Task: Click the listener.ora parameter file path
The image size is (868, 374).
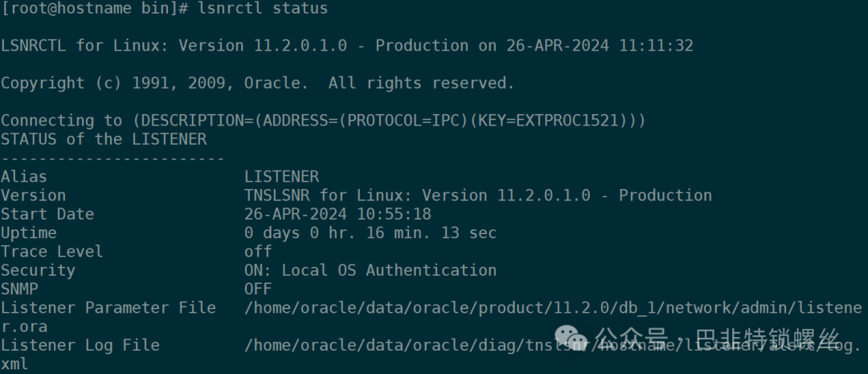Action: (553, 308)
